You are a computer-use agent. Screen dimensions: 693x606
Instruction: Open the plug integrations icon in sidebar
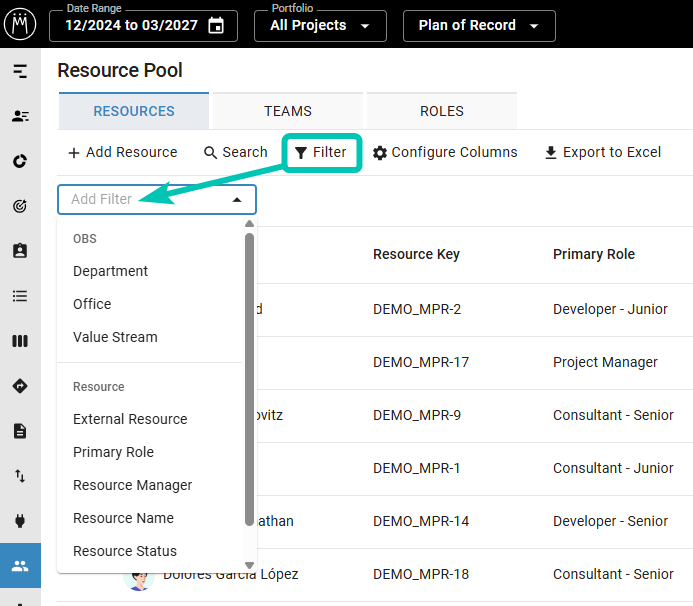pyautogui.click(x=20, y=520)
